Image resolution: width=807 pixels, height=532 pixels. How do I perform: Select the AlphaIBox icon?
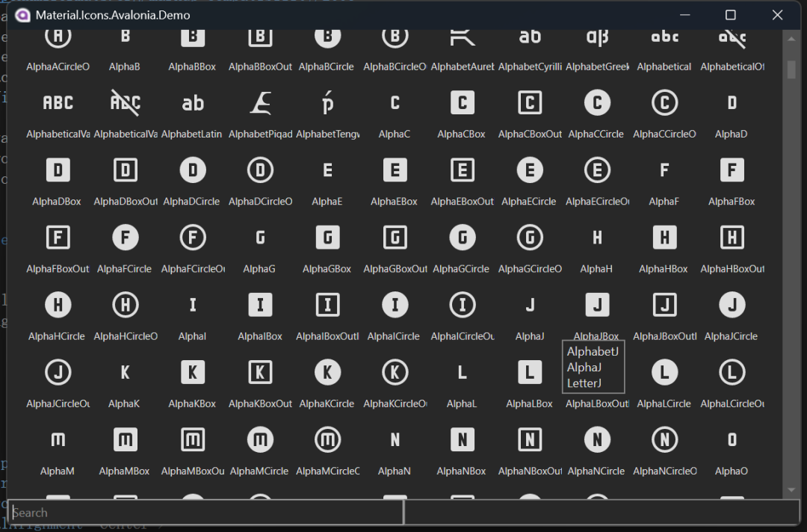[x=260, y=304]
